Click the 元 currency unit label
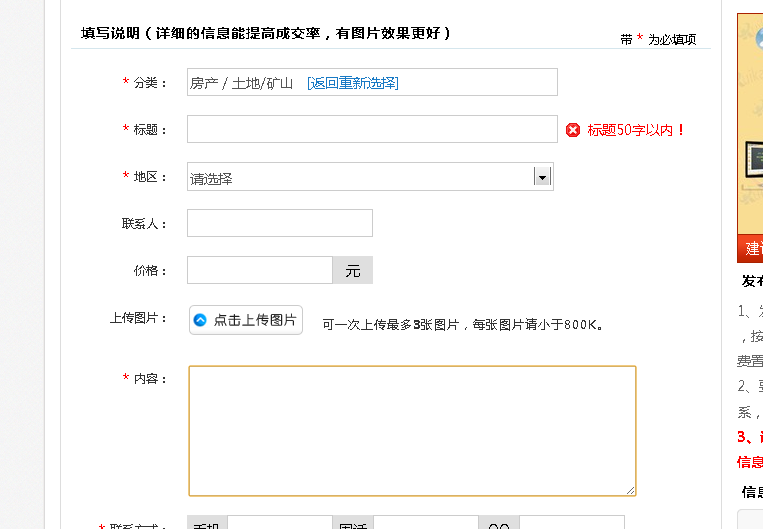Screen dimensions: 763x529 coord(352,271)
